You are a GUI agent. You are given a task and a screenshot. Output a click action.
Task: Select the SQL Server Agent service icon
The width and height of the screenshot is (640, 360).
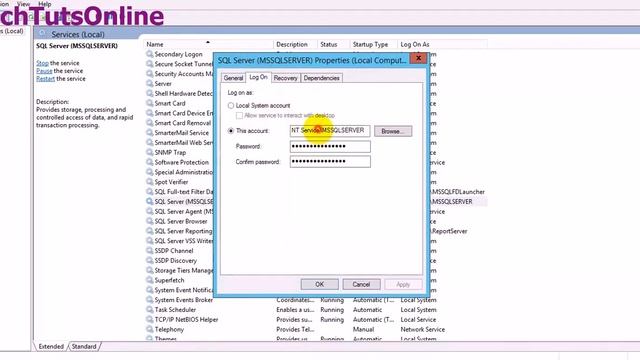pyautogui.click(x=150, y=211)
